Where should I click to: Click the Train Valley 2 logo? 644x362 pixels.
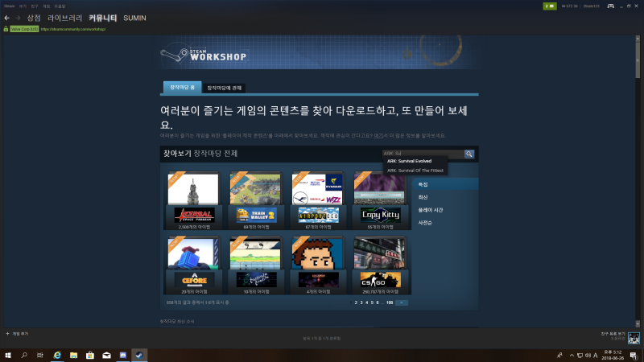256,215
